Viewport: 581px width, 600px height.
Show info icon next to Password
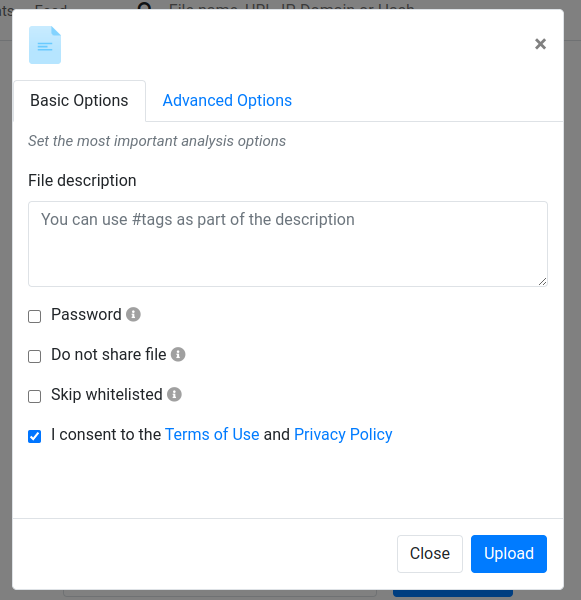(x=133, y=315)
